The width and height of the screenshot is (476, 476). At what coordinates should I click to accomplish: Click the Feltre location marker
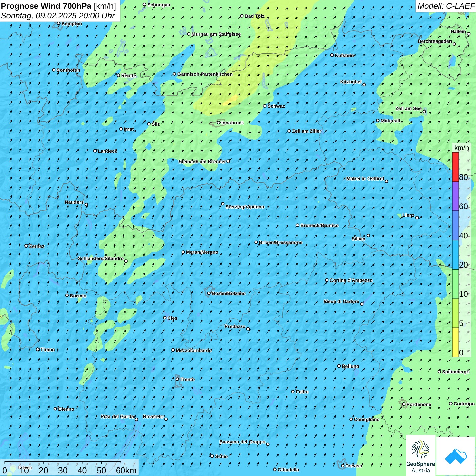pos(293,391)
